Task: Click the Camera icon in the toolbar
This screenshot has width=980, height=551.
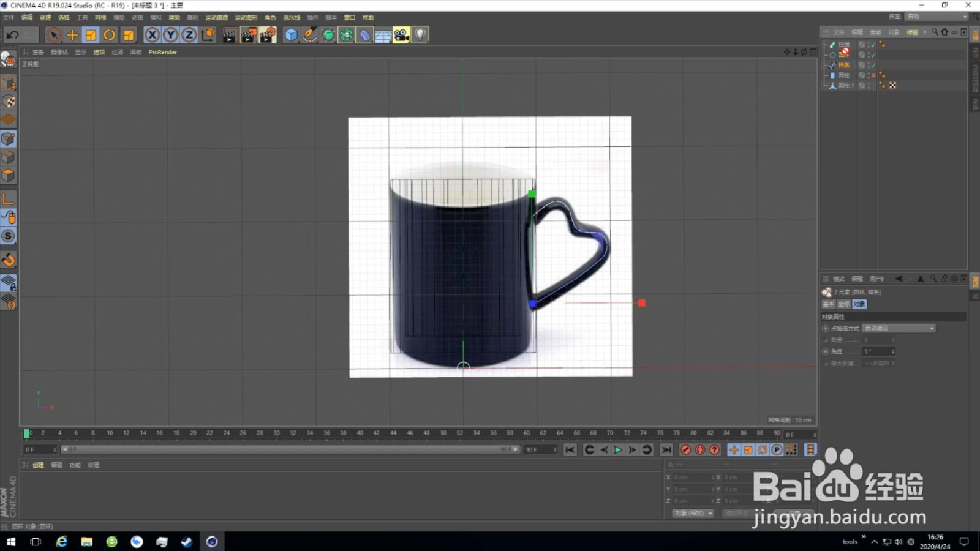Action: 402,35
